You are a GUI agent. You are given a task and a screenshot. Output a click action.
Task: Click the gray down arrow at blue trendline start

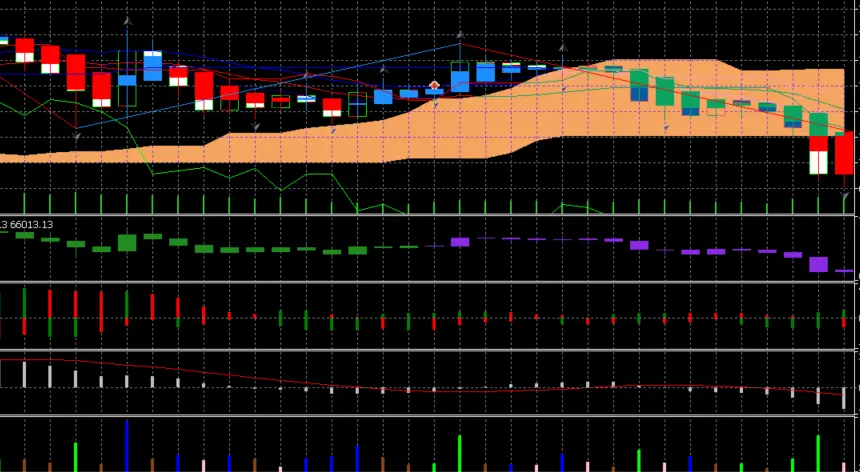(x=76, y=133)
